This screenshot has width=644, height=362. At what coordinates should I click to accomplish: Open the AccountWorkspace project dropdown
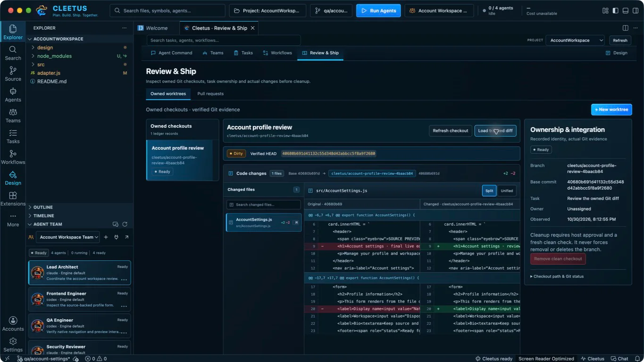575,41
